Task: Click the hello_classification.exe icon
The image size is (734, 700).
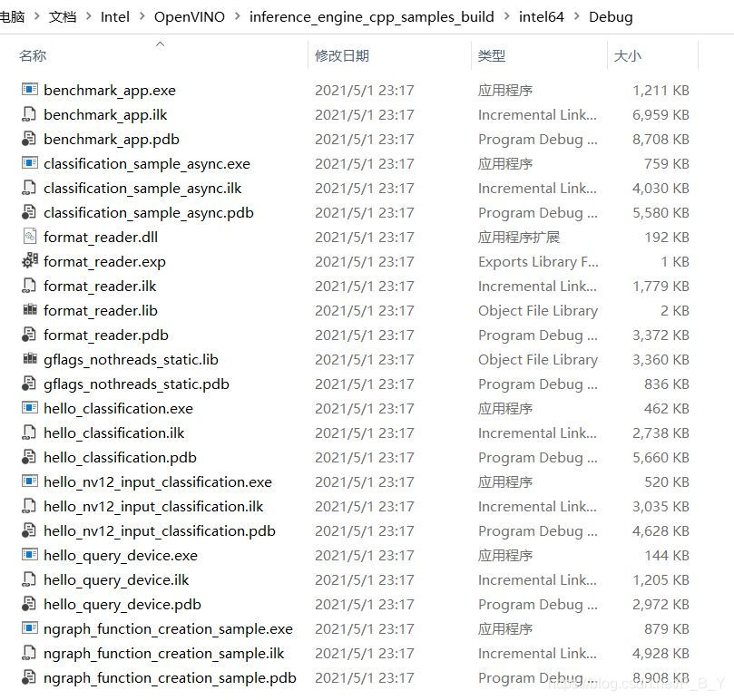Action: pyautogui.click(x=30, y=407)
